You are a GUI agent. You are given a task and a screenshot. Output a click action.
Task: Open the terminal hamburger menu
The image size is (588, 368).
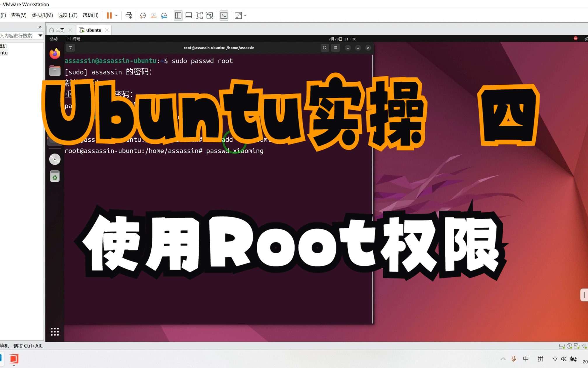(x=335, y=48)
